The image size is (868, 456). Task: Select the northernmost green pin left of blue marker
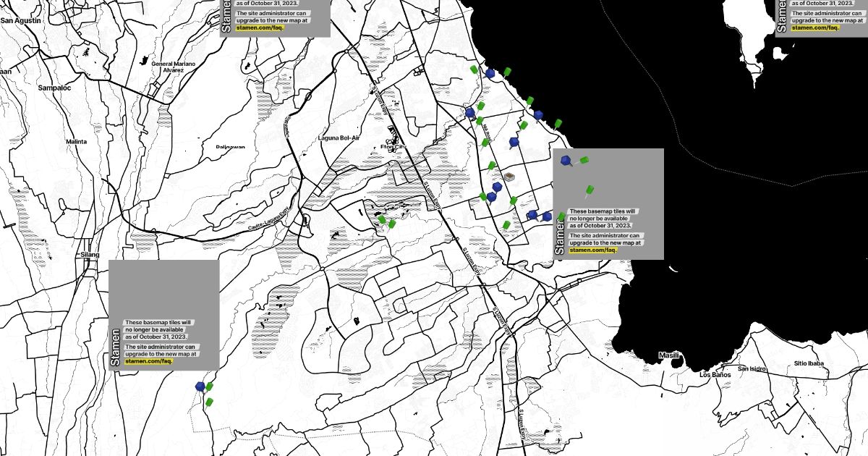(474, 69)
